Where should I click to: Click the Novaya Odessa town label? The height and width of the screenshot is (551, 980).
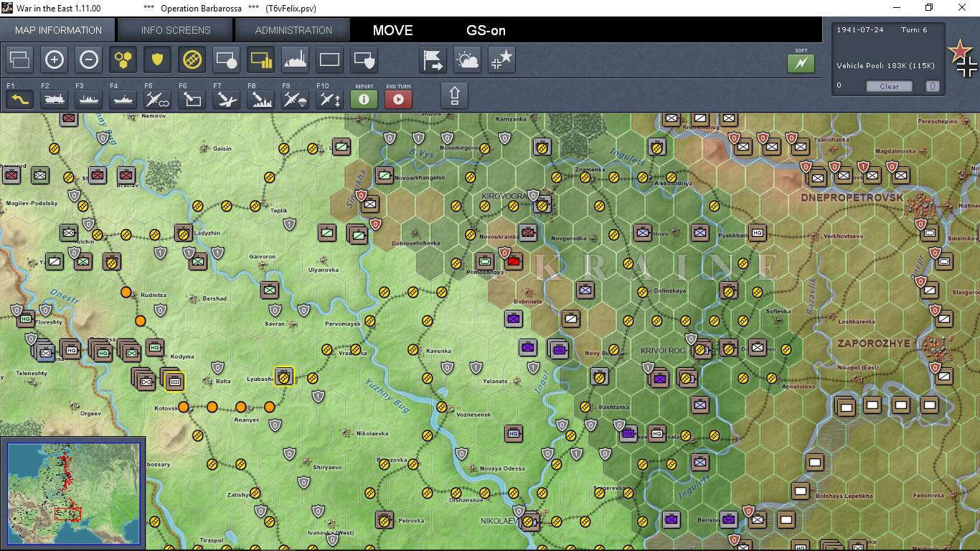click(x=502, y=468)
